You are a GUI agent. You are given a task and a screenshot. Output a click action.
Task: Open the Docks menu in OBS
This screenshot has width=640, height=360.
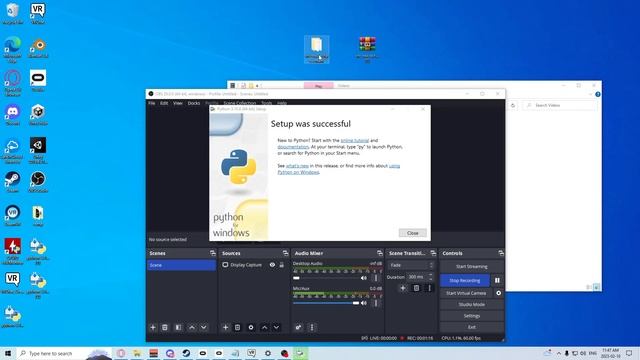pos(194,103)
